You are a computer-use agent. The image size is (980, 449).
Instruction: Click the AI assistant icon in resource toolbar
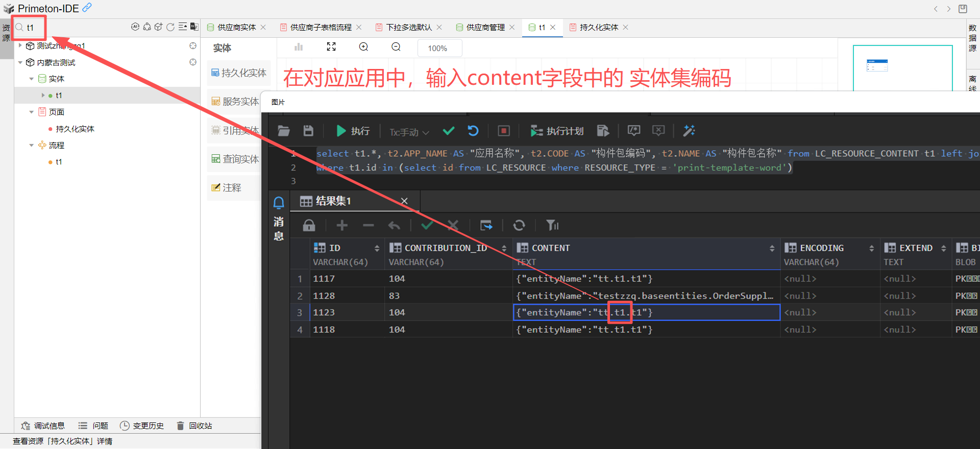(x=135, y=27)
